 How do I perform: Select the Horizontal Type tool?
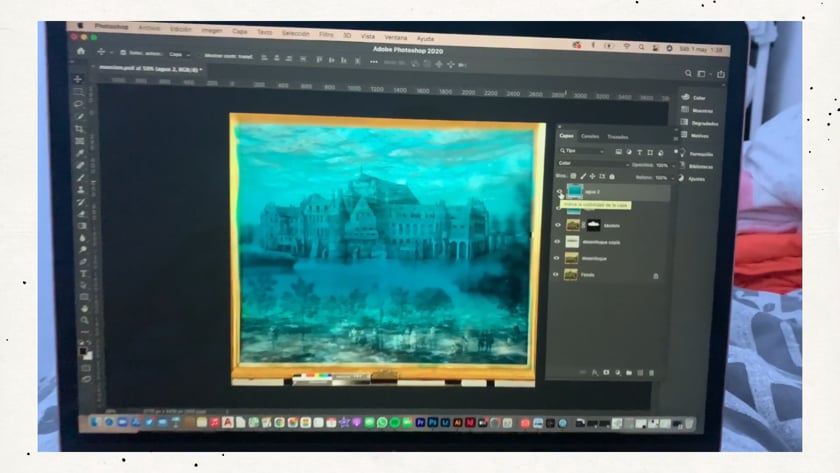tap(84, 273)
